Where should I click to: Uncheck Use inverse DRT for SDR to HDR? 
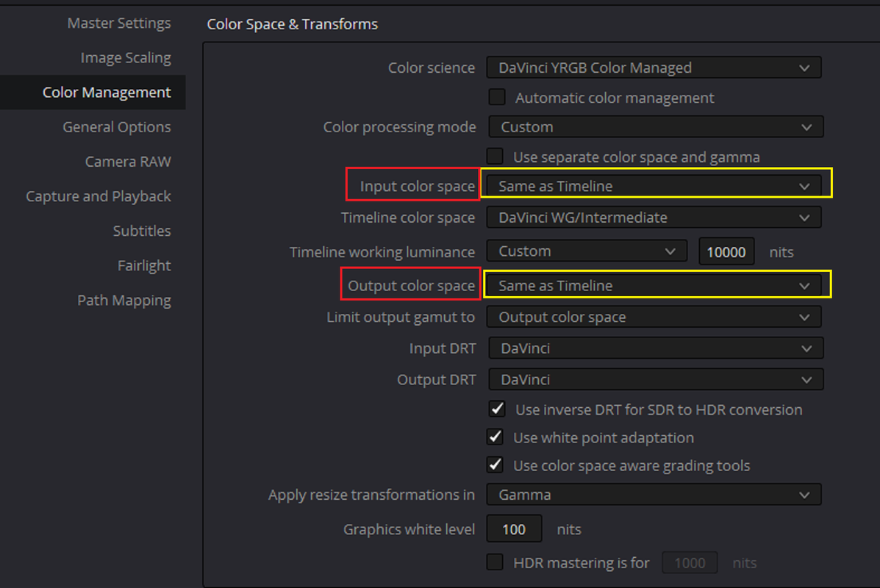click(497, 409)
